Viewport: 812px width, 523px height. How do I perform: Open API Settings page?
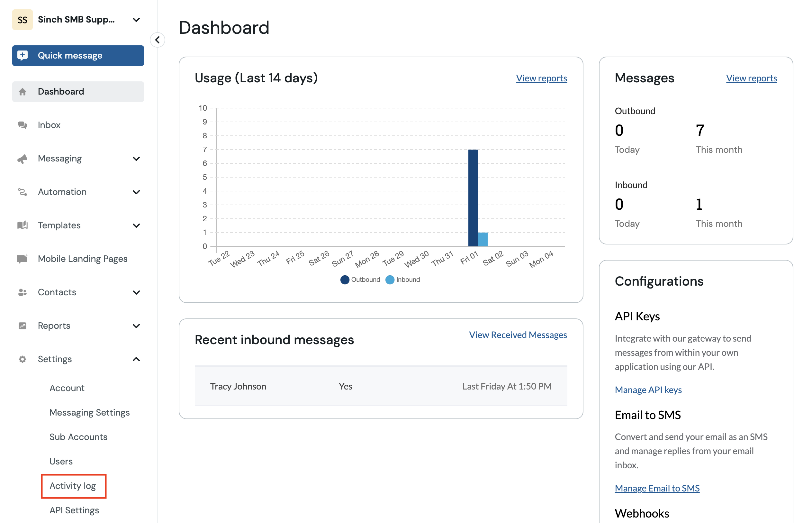tap(74, 510)
